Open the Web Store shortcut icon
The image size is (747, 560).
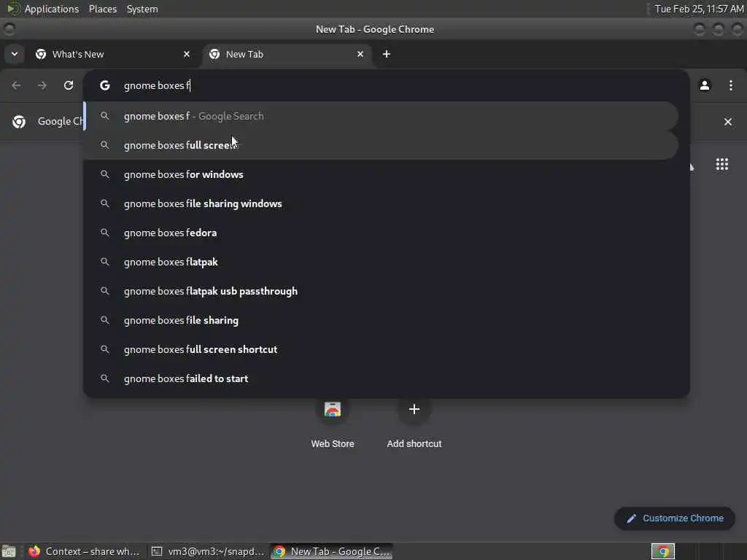(333, 410)
